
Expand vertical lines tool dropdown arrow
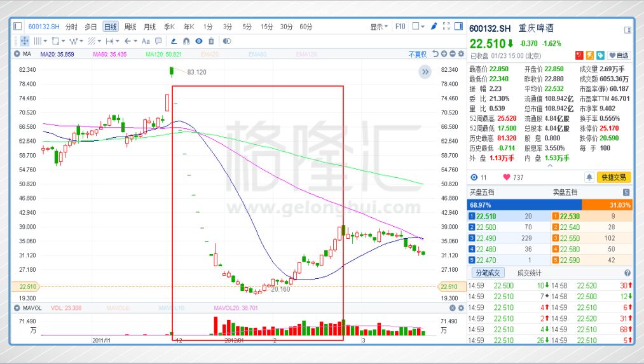45,41
